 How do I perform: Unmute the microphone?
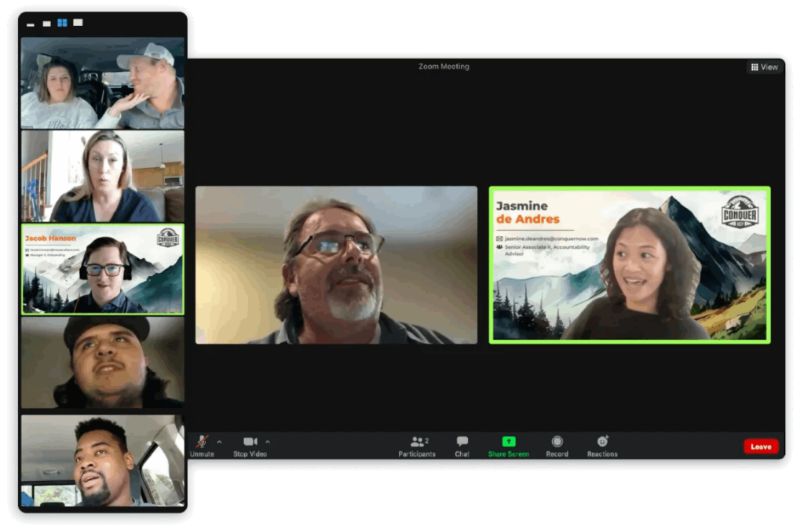pos(202,446)
